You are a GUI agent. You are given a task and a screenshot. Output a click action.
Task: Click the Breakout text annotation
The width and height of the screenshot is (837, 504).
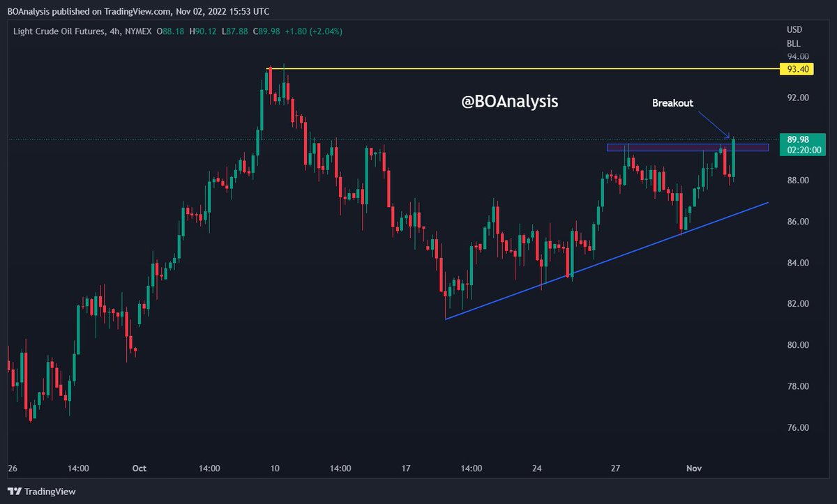[x=672, y=102]
